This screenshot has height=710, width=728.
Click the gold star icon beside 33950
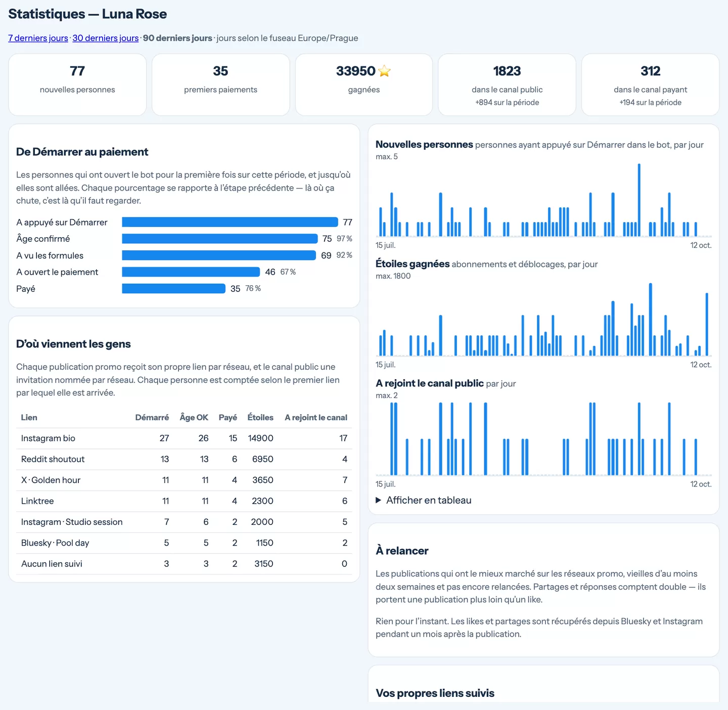[384, 71]
